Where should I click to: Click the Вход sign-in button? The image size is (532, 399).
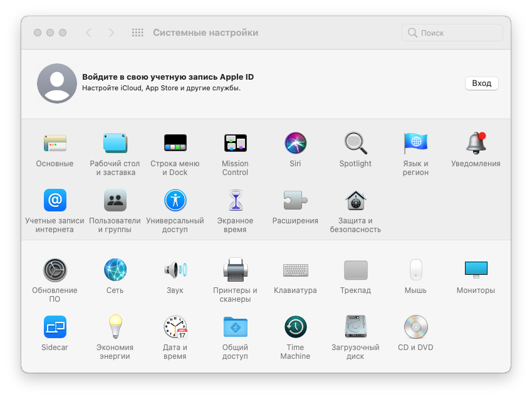pos(481,83)
